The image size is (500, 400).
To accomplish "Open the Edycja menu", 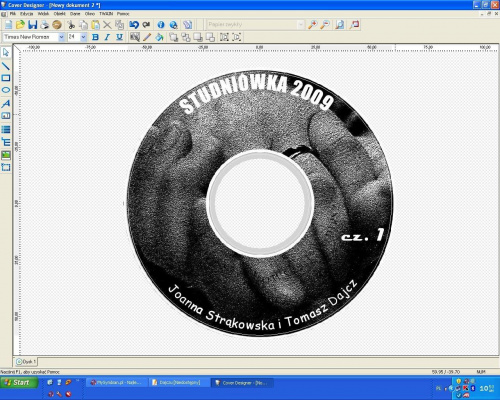I will (26, 14).
